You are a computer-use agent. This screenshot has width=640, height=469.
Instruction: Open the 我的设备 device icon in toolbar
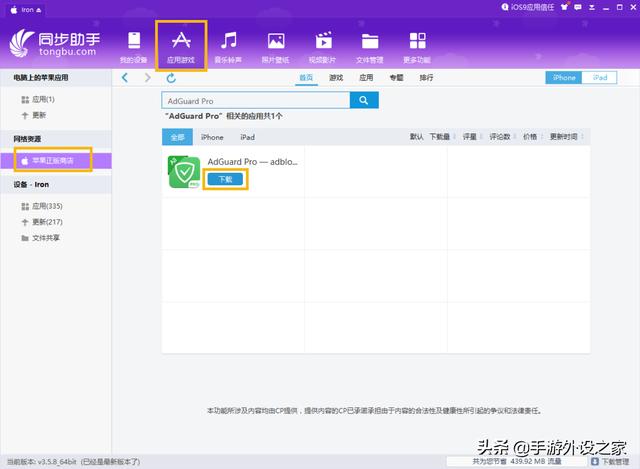tap(133, 46)
